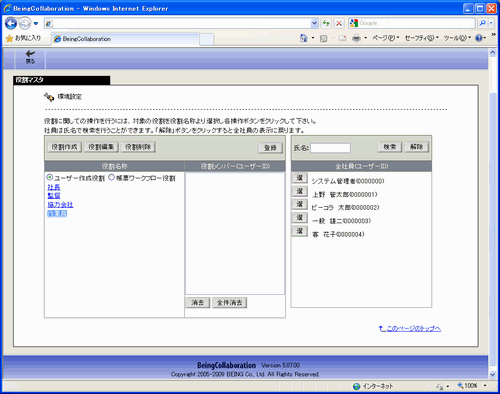Open the search provider dropdown arrow
The width and height of the screenshot is (500, 394).
pos(491,23)
